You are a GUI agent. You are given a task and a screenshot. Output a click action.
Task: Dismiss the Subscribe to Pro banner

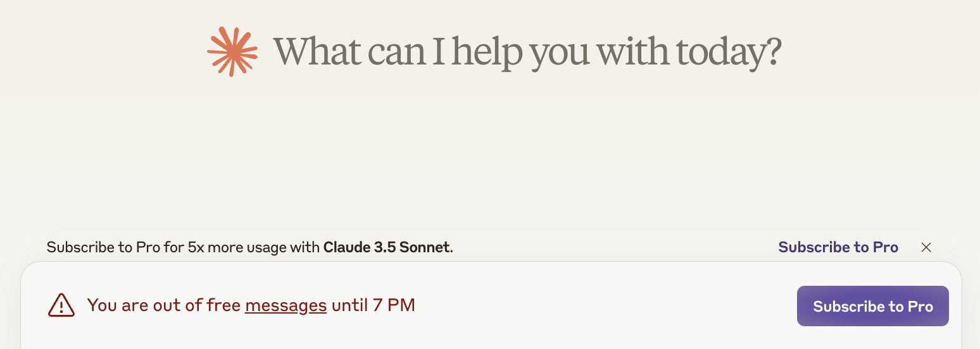[926, 247]
